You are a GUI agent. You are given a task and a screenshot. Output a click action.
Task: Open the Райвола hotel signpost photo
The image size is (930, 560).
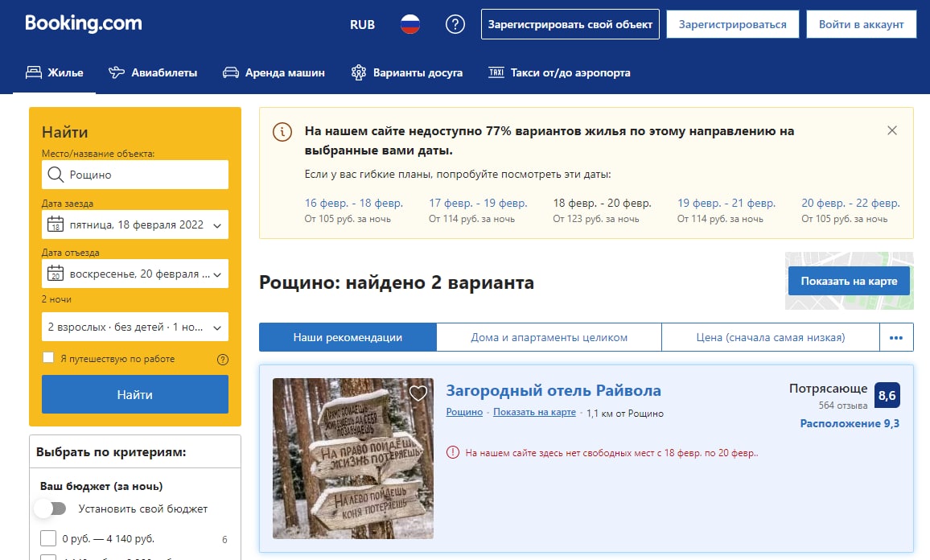[x=353, y=459]
